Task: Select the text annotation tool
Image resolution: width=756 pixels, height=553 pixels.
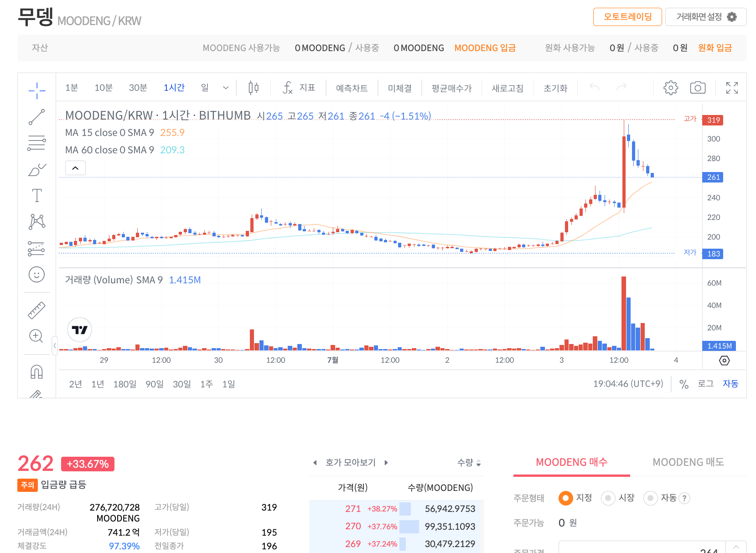Action: [36, 196]
